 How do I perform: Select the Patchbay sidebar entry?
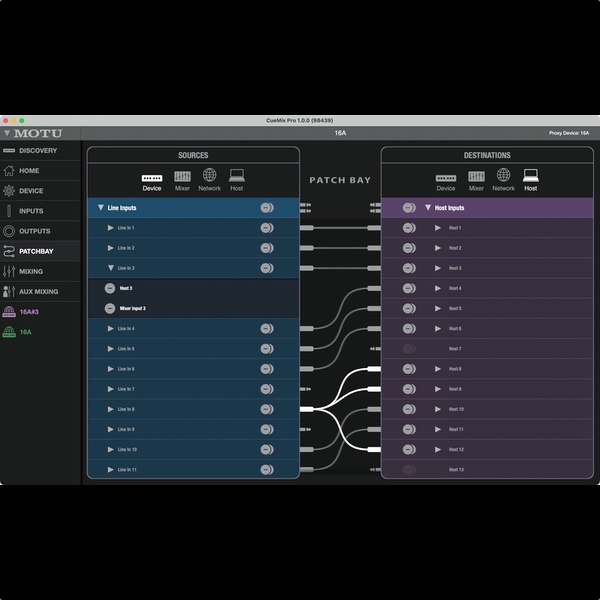click(x=40, y=251)
